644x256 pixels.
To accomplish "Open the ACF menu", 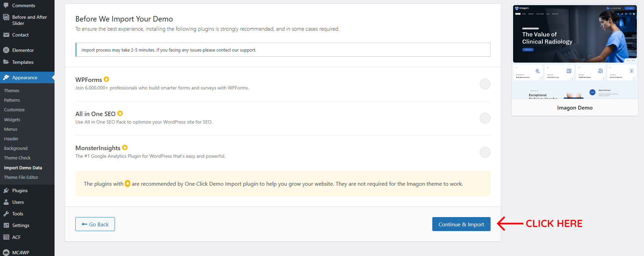I will tap(27, 237).
